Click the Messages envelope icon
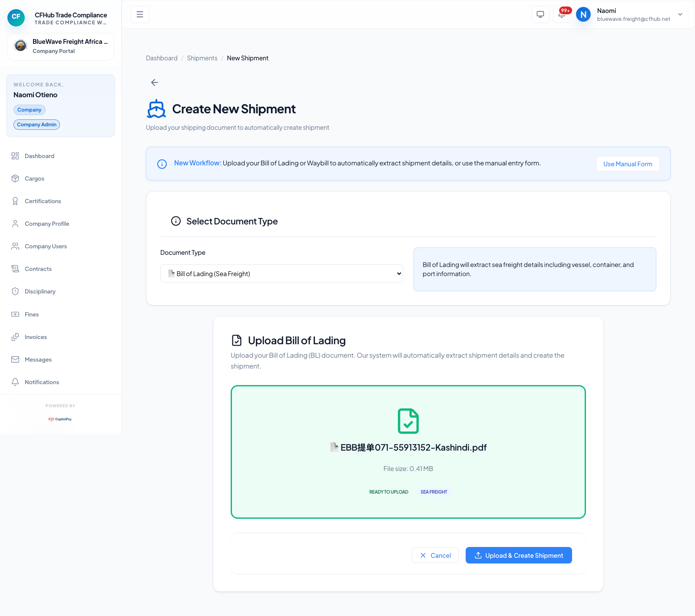Viewport: 695px width, 616px height. click(16, 359)
